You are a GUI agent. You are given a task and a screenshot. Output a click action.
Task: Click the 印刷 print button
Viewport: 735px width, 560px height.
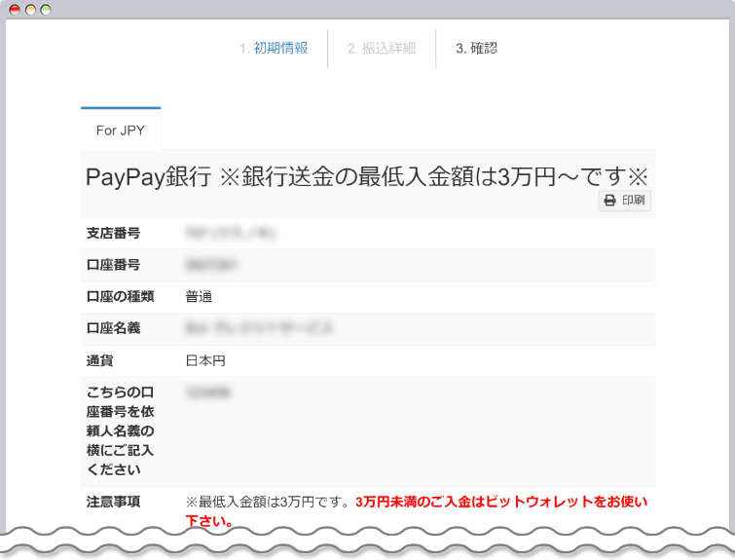tap(624, 201)
